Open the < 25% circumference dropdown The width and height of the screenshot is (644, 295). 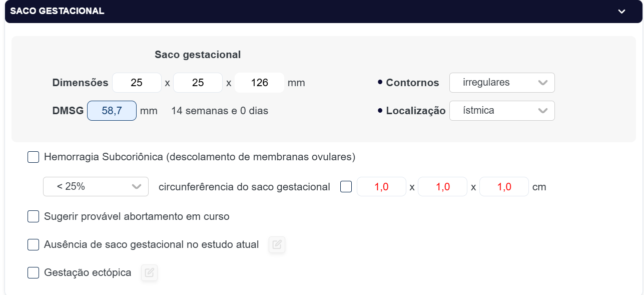coord(96,187)
